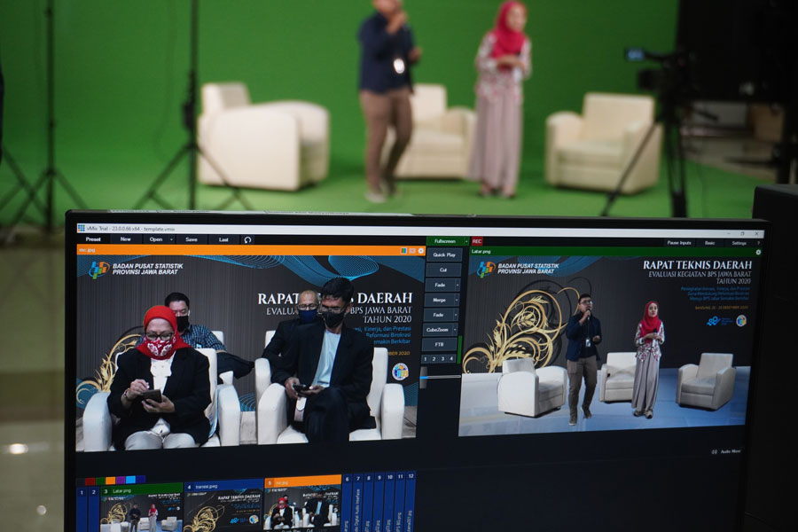The width and height of the screenshot is (798, 532).
Task: Enable Pause Inputs
Action: tap(677, 244)
